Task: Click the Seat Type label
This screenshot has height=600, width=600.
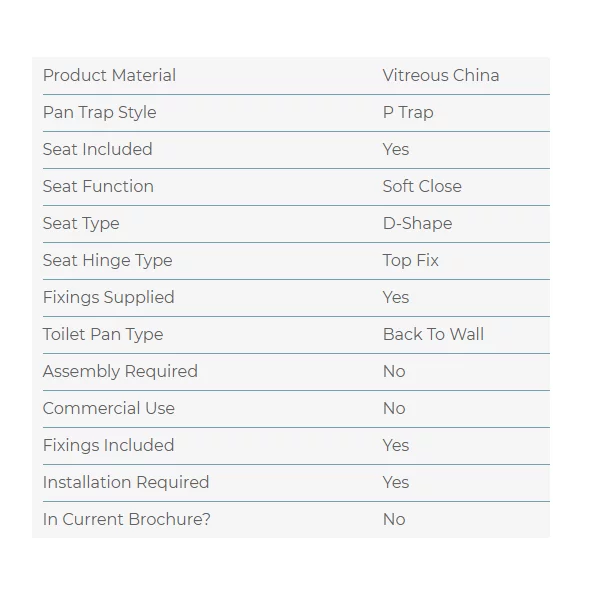Action: pyautogui.click(x=81, y=224)
